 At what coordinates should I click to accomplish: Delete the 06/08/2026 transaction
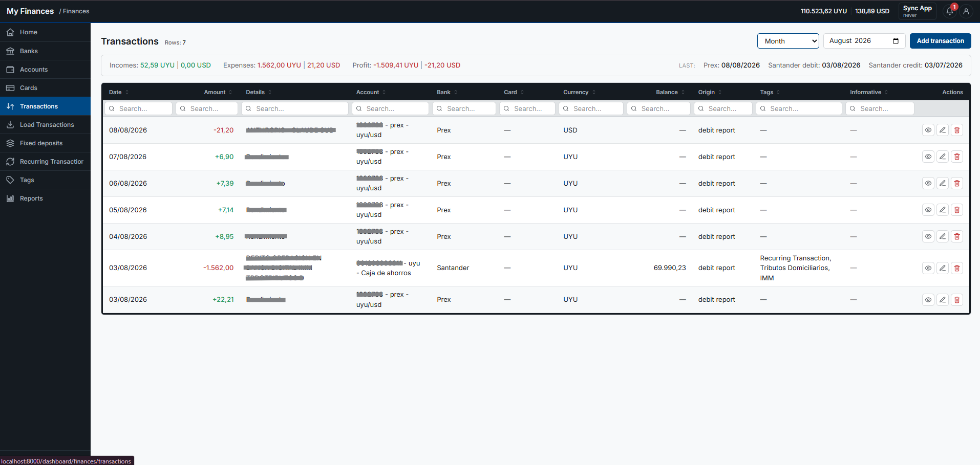pos(957,183)
